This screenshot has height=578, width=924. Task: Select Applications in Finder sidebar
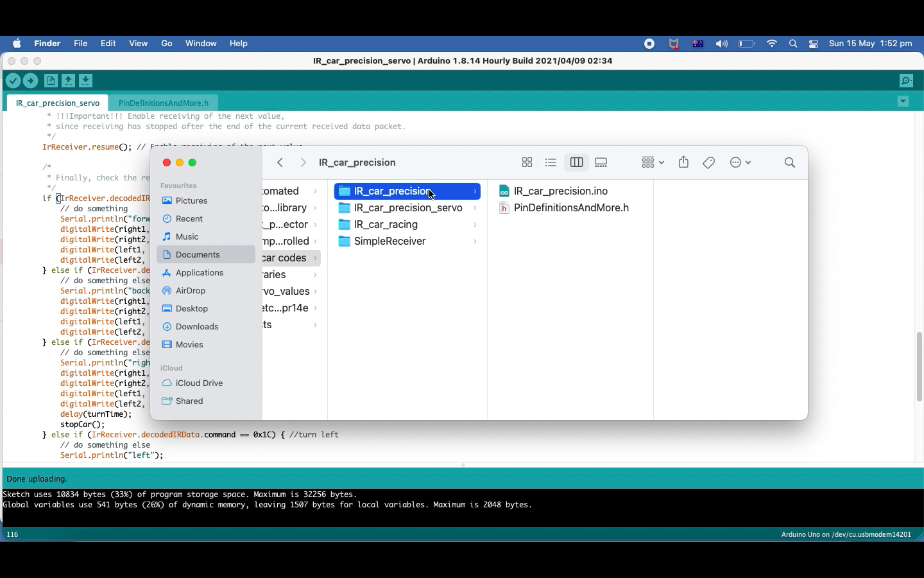coord(205,273)
